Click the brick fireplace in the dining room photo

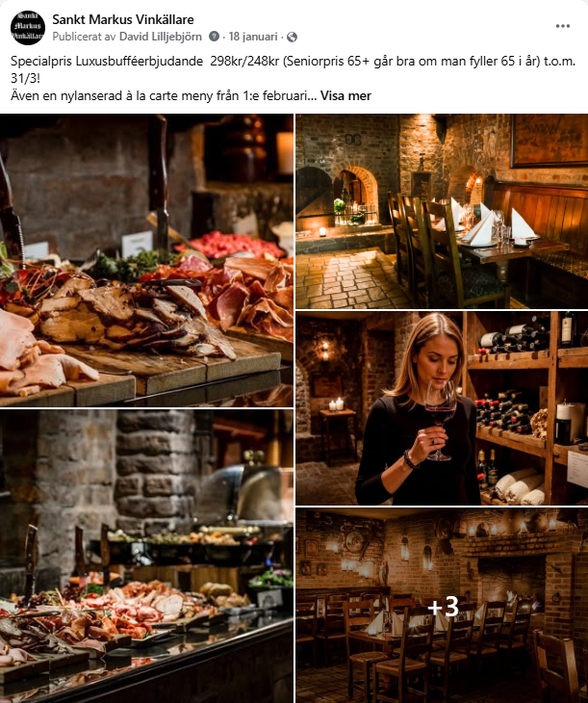[x=509, y=572]
